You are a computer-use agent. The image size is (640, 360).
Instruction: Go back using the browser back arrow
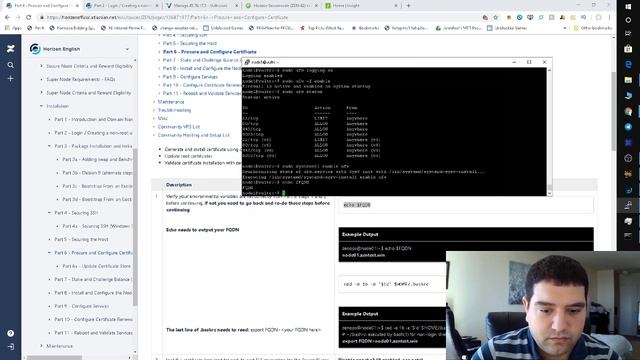[7, 18]
